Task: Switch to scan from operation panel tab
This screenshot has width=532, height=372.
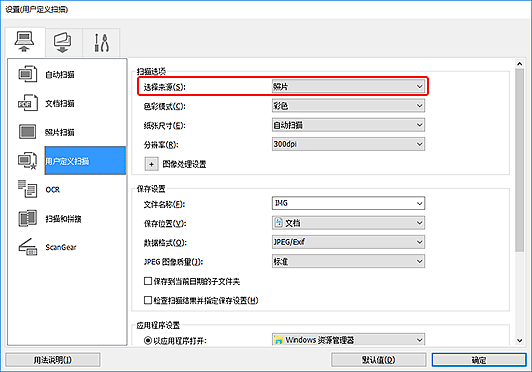Action: [x=63, y=42]
